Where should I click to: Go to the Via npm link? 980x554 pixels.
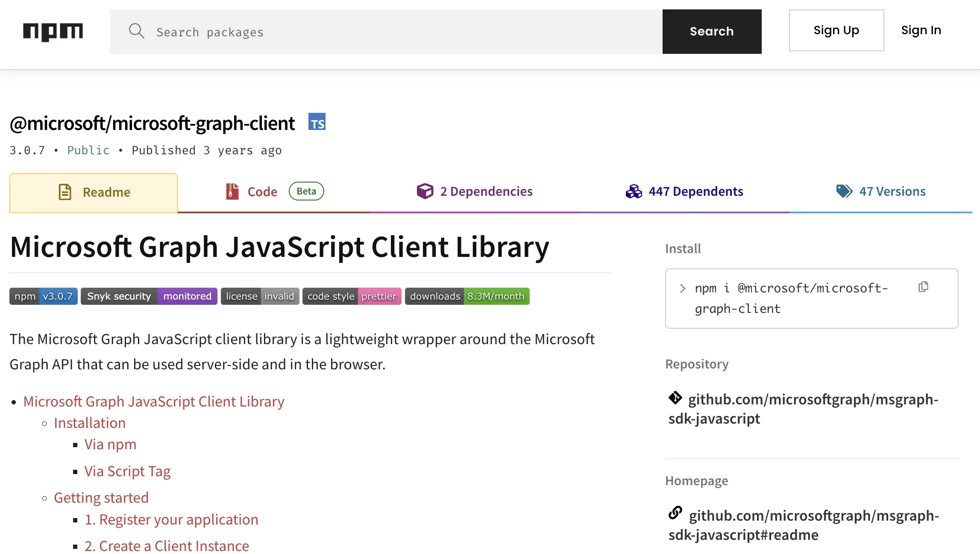(110, 445)
